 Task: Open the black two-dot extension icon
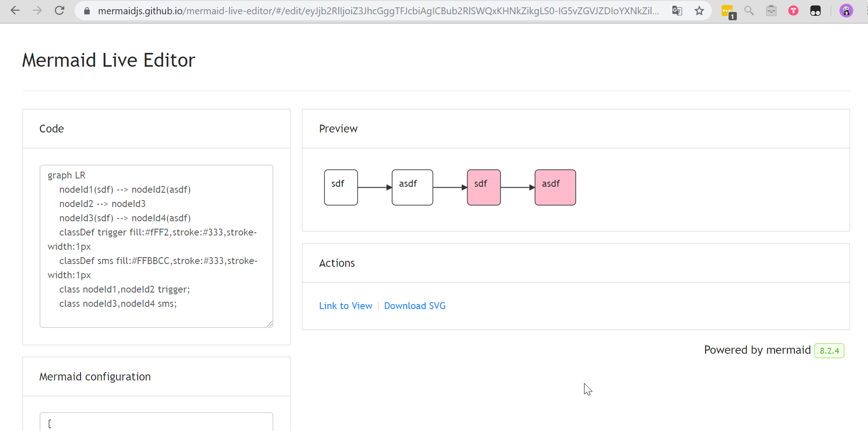816,10
